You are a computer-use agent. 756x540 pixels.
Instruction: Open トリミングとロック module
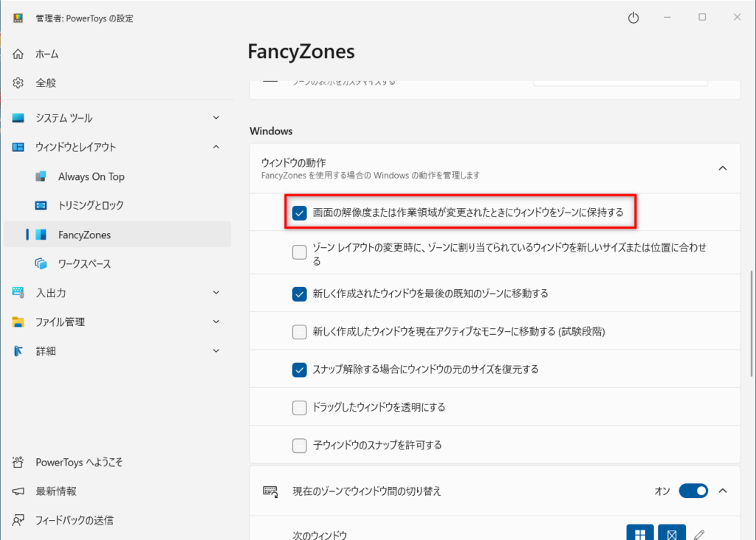pos(91,205)
